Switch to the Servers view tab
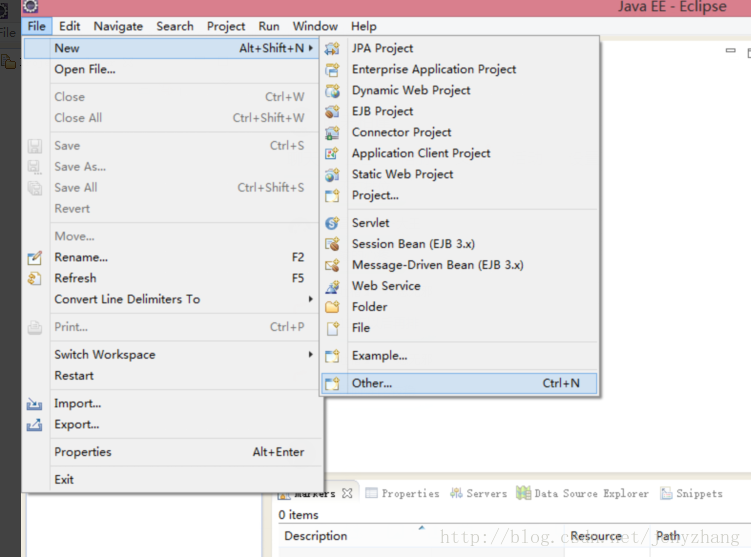Screen dimensions: 751x557 click(x=478, y=493)
